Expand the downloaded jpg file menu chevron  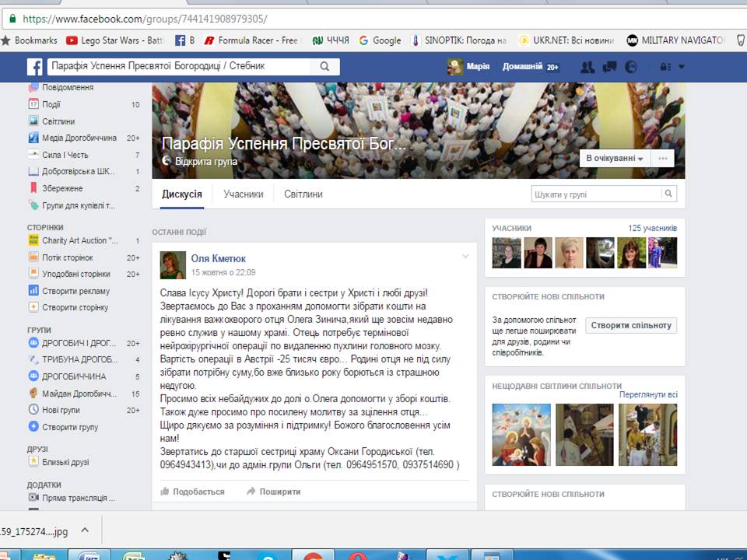pos(85,530)
